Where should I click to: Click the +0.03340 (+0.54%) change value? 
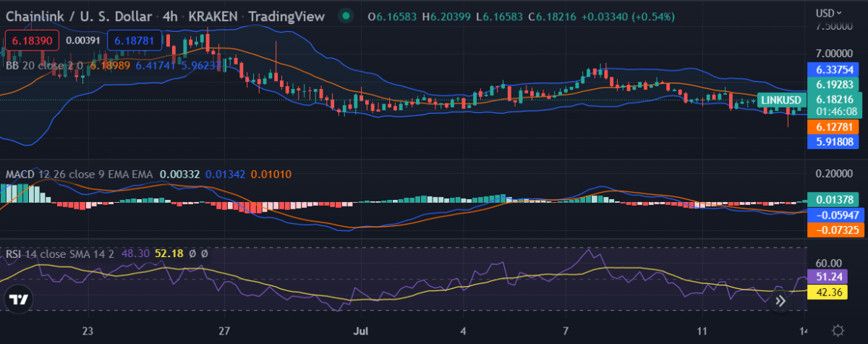pyautogui.click(x=628, y=16)
